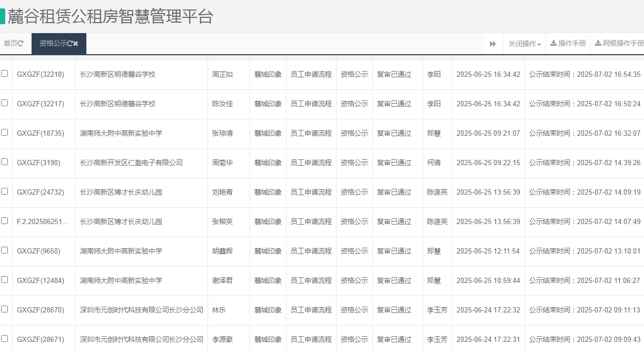Download the 网银操作手册 manual
644x354 pixels.
pyautogui.click(x=622, y=43)
